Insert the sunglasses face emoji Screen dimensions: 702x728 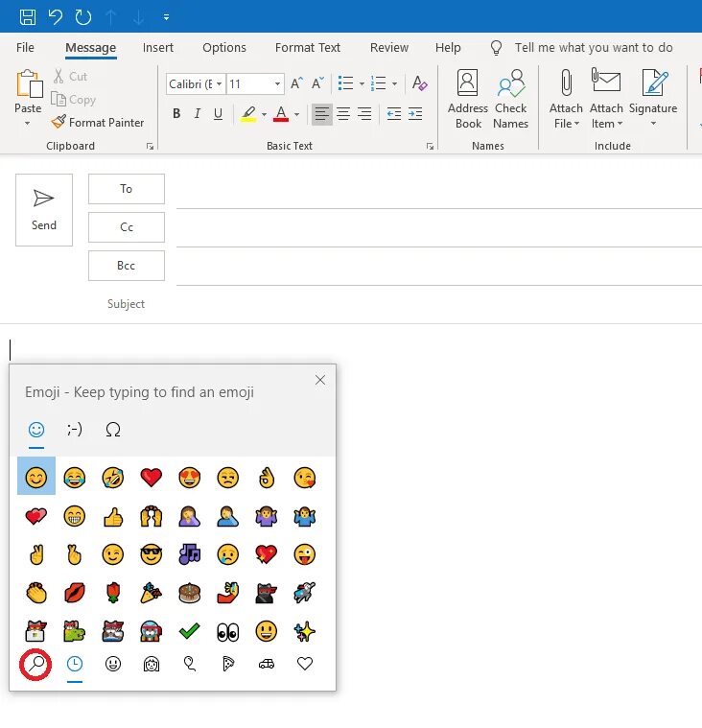click(x=151, y=554)
